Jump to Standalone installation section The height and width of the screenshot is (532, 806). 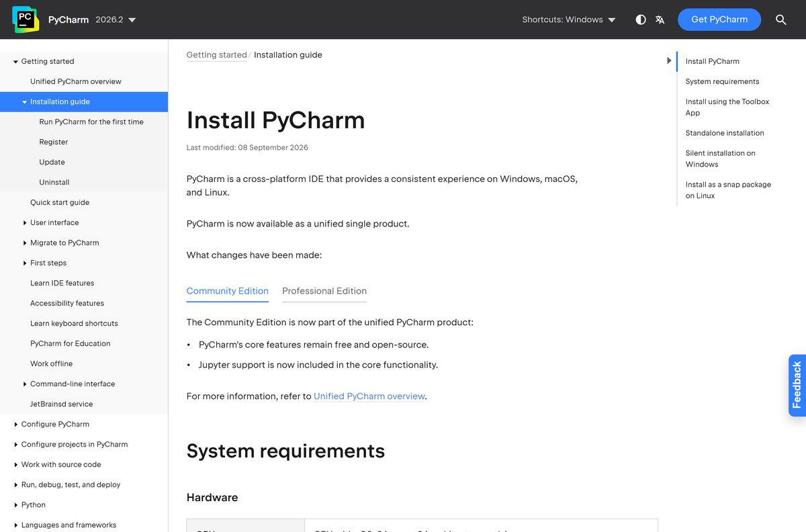pyautogui.click(x=725, y=133)
